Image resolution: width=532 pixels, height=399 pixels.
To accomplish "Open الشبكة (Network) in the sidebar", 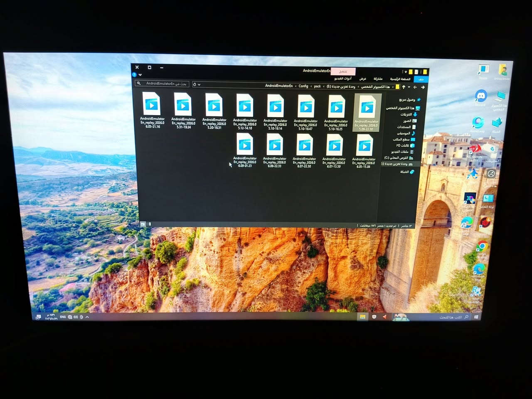I will pos(407,172).
